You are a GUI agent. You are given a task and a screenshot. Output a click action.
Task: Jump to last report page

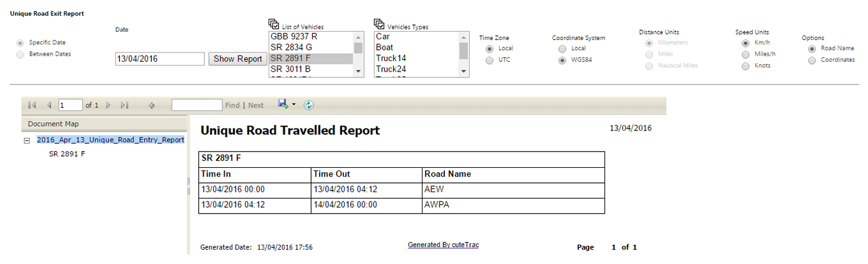[125, 105]
